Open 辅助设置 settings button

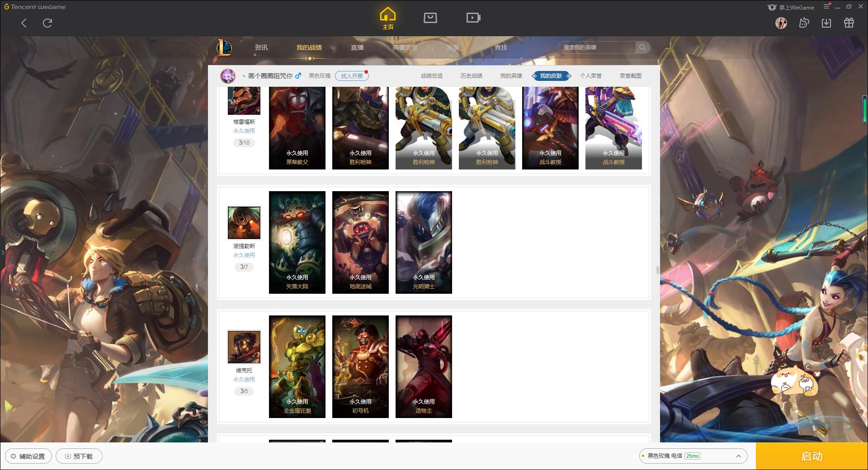(28, 456)
